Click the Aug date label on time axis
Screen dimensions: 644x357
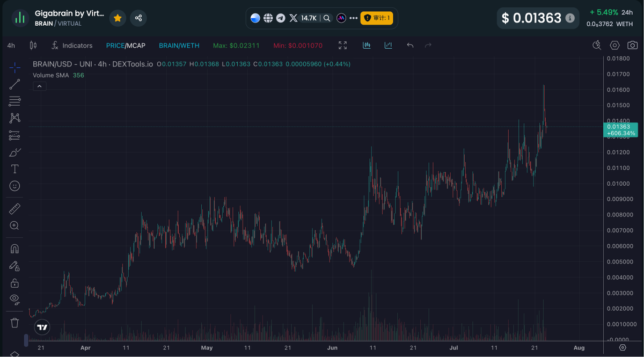click(x=579, y=348)
